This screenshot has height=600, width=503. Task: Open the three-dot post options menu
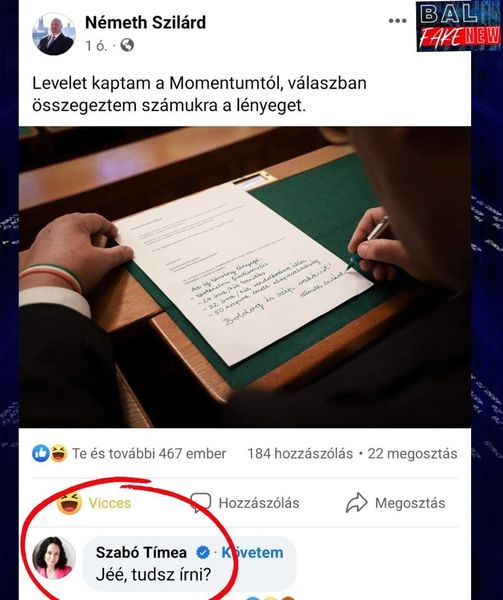pyautogui.click(x=397, y=21)
